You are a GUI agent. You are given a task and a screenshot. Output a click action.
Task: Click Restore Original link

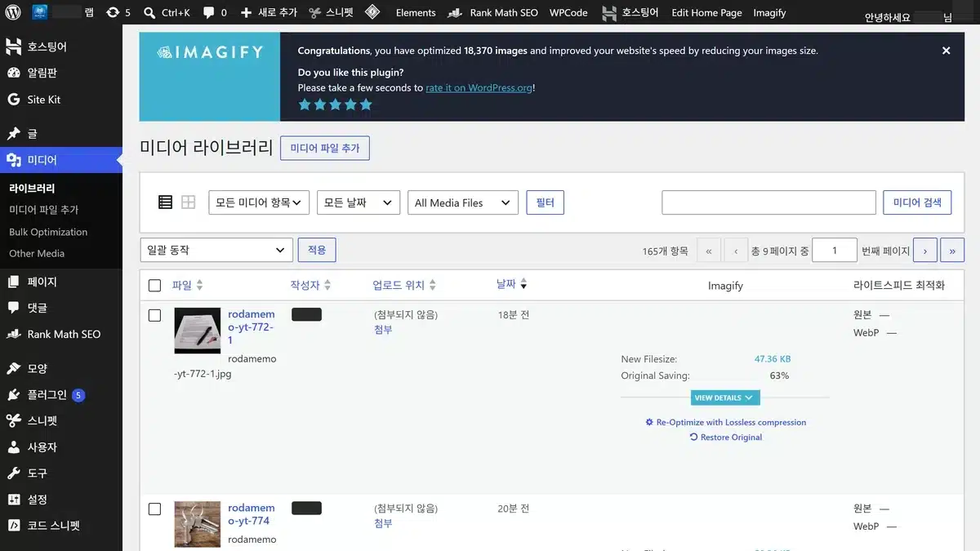click(726, 437)
